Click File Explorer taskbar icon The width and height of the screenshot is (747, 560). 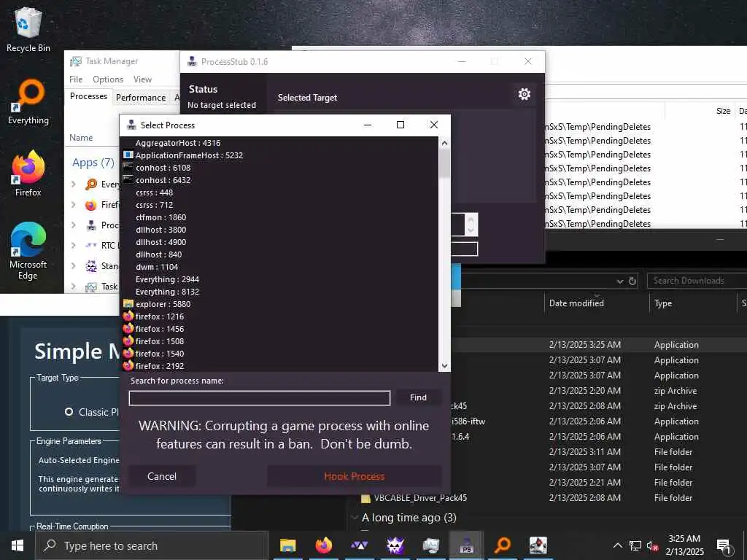pos(287,545)
